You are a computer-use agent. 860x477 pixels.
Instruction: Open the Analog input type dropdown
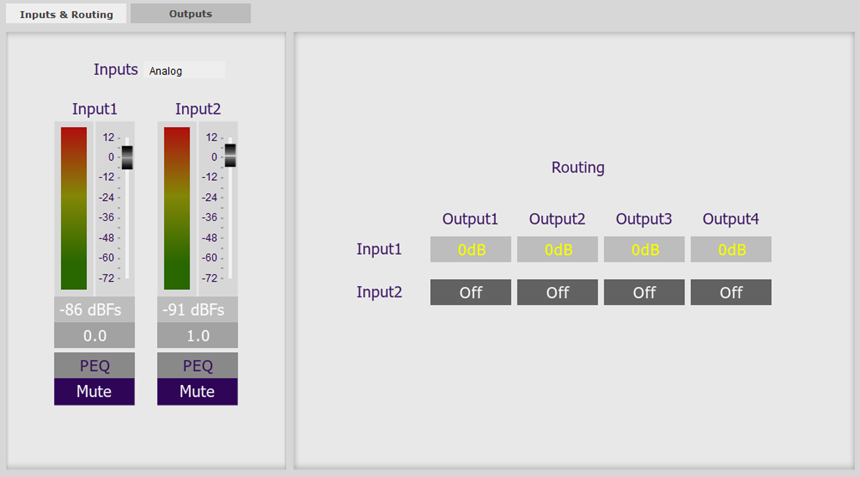[184, 70]
